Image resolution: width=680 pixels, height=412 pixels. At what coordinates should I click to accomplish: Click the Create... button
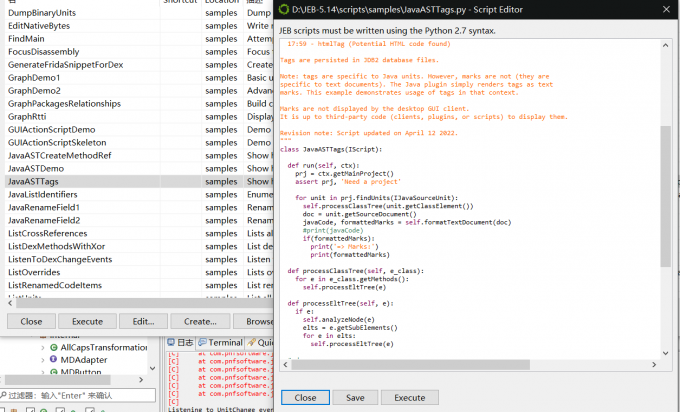coord(200,321)
